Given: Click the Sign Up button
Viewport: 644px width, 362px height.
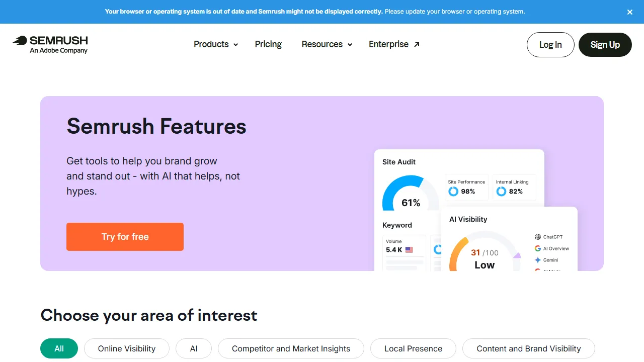Looking at the screenshot, I should click(x=605, y=45).
